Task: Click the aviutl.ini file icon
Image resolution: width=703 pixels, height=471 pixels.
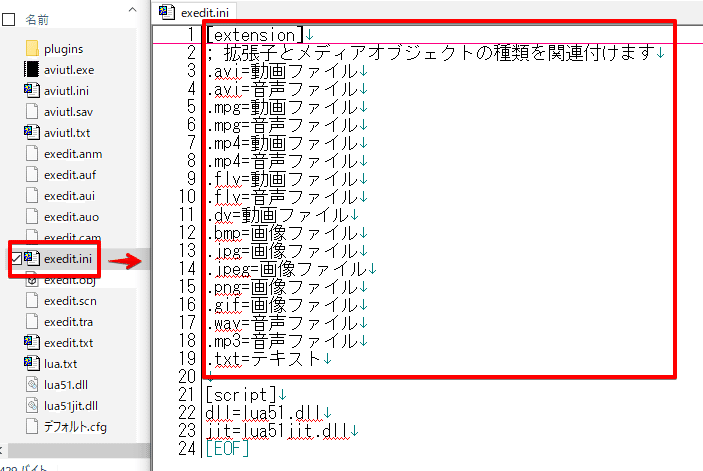Action: point(31,91)
